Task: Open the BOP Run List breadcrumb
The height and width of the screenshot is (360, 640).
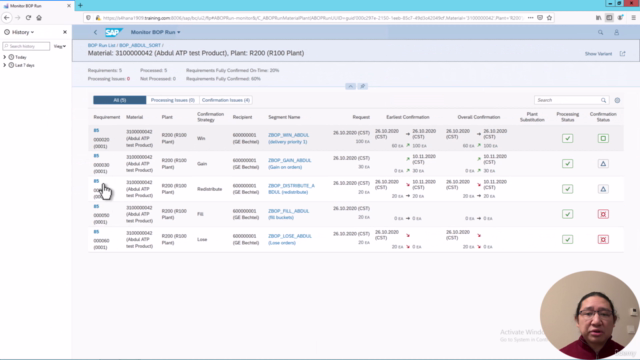Action: tap(102, 45)
